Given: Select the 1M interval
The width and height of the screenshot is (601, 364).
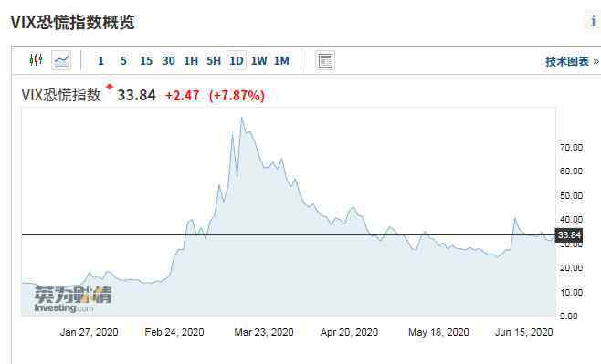Looking at the screenshot, I should [x=281, y=61].
